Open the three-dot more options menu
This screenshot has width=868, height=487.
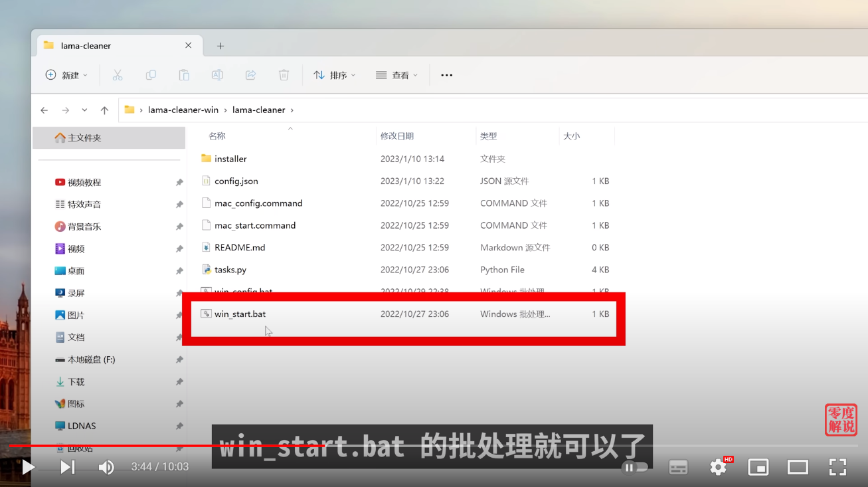click(x=447, y=75)
